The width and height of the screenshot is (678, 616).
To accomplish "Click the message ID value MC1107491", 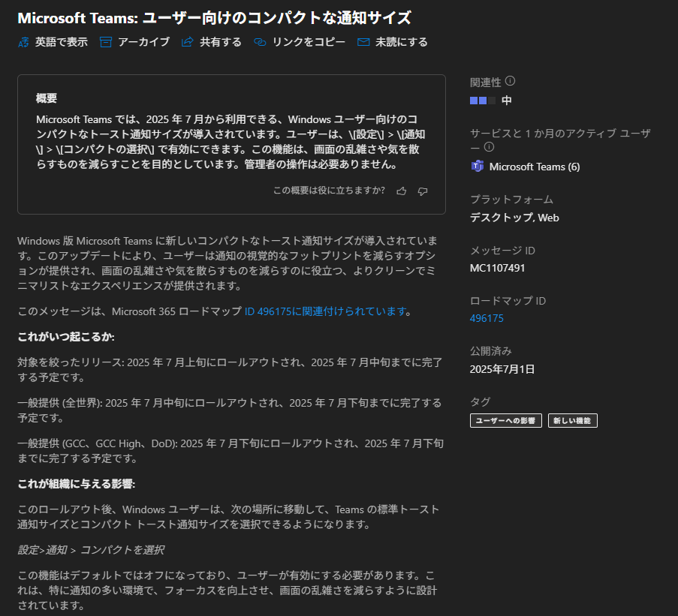I will click(497, 269).
